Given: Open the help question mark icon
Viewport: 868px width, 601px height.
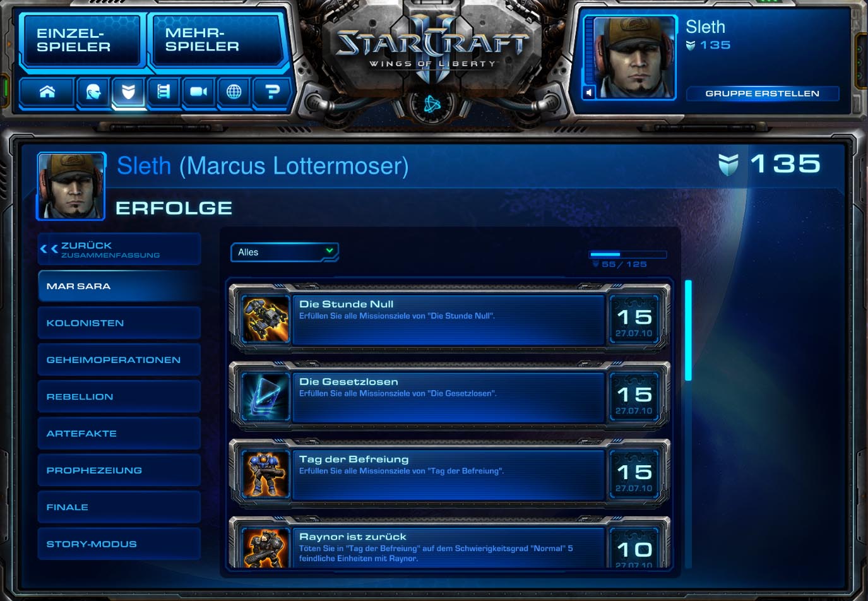Looking at the screenshot, I should click(x=272, y=92).
